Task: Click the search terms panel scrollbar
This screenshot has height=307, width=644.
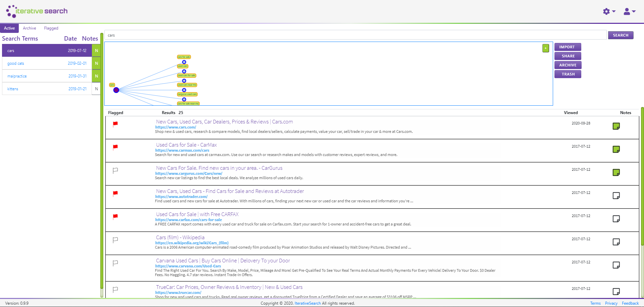Action: click(102, 161)
